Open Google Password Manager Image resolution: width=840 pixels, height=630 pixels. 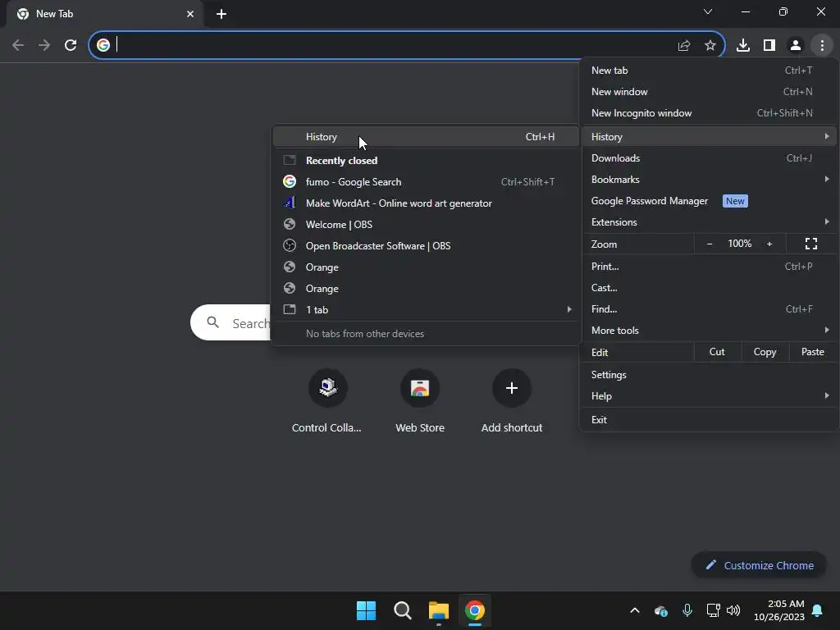coord(710,201)
